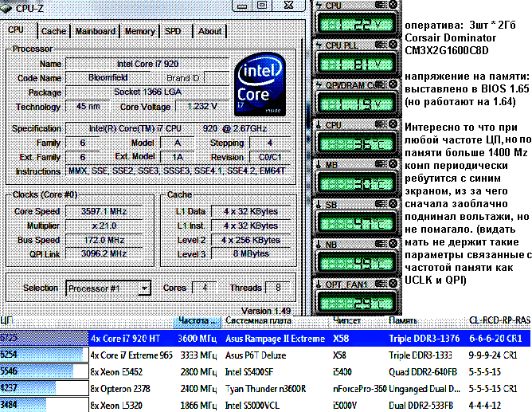The height and width of the screenshot is (412, 532).
Task: Expand the Processor #1 selection dropdown
Action: click(x=144, y=288)
